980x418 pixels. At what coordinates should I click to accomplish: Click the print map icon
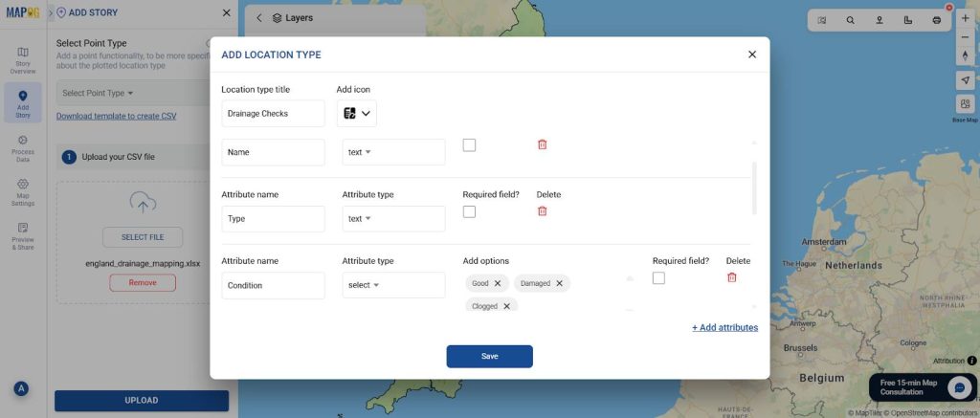point(936,20)
